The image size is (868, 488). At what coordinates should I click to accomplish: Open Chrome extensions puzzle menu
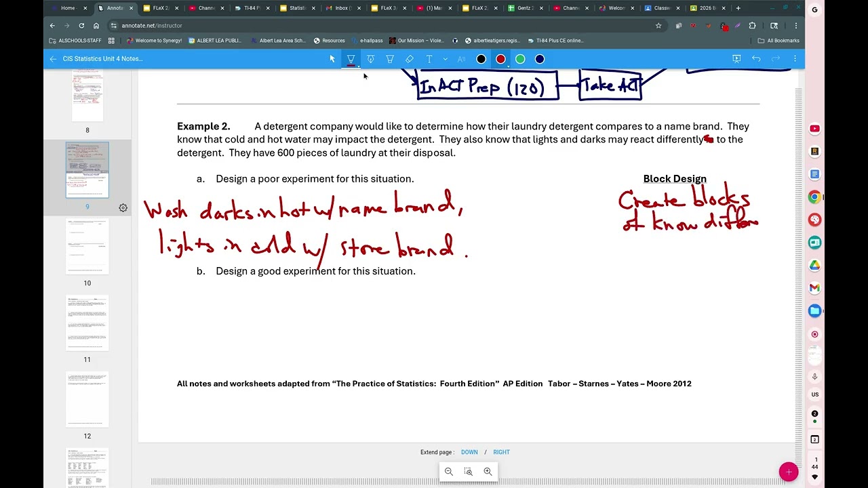752,26
